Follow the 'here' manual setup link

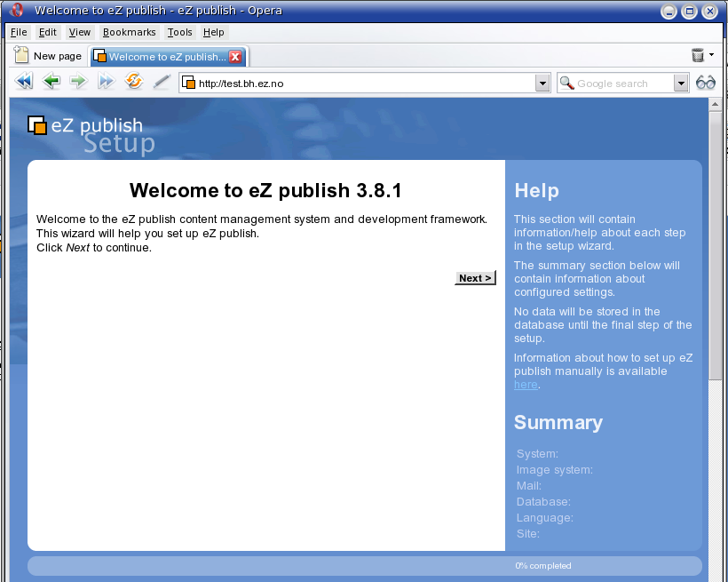[x=526, y=385]
